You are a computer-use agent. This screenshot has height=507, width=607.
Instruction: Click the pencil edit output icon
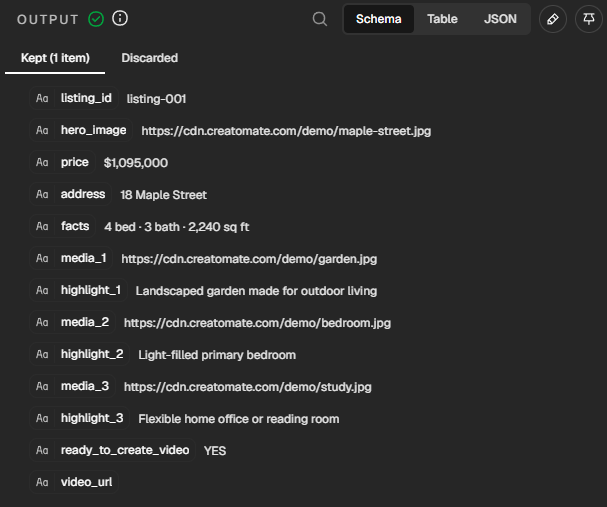pos(552,19)
